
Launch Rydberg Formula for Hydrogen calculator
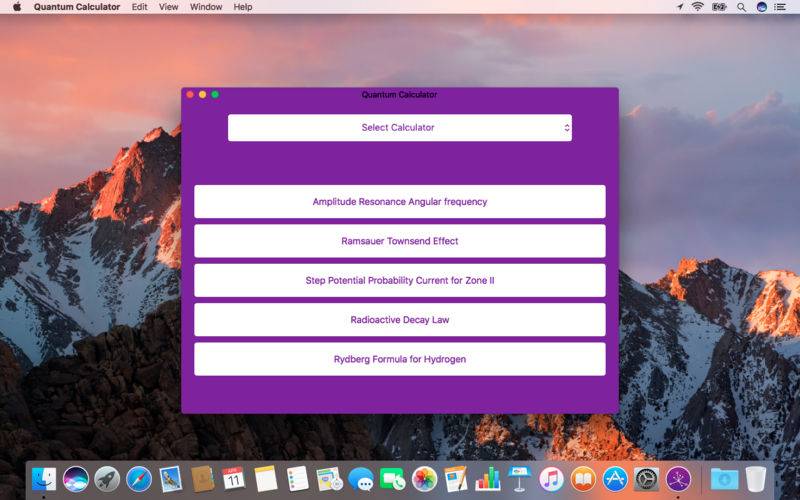[x=399, y=359]
